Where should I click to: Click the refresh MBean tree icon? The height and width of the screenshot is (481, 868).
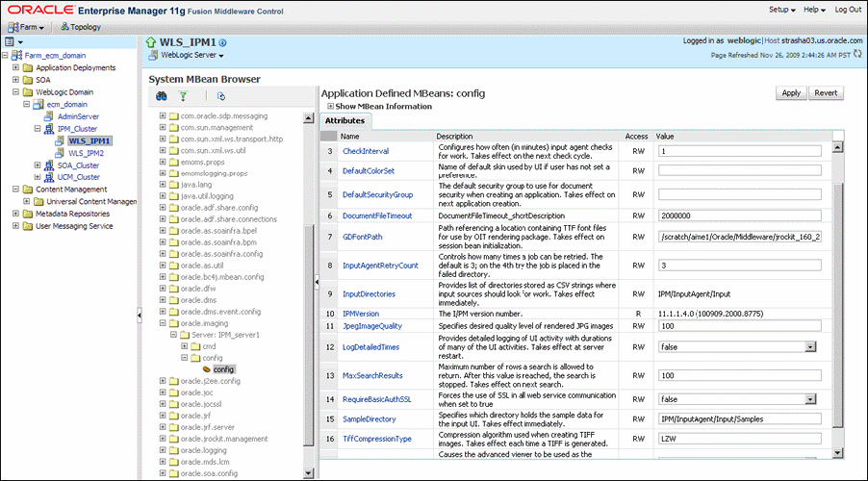click(221, 96)
